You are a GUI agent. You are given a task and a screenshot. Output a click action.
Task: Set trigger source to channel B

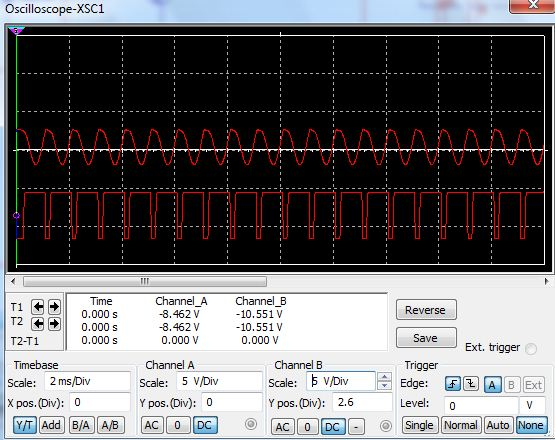click(511, 385)
